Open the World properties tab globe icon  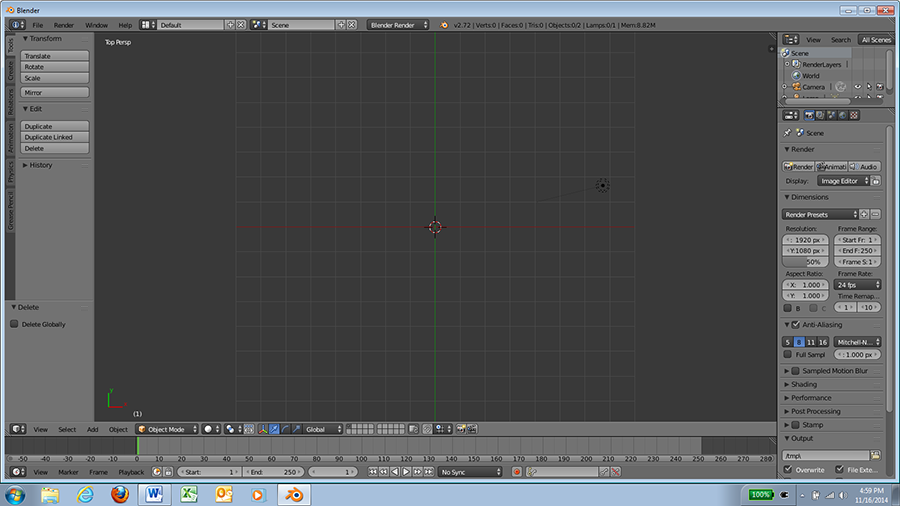click(x=843, y=115)
